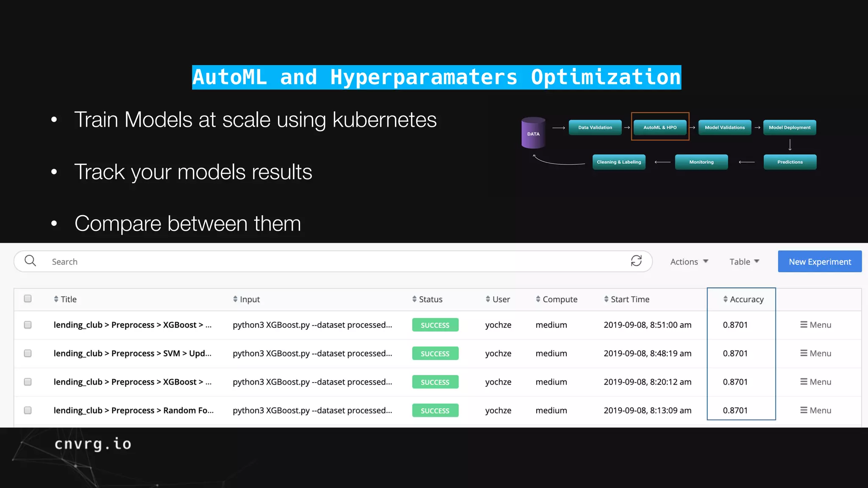Open the first lending_club XGBoost experiment link
The height and width of the screenshot is (488, 868).
click(x=132, y=325)
